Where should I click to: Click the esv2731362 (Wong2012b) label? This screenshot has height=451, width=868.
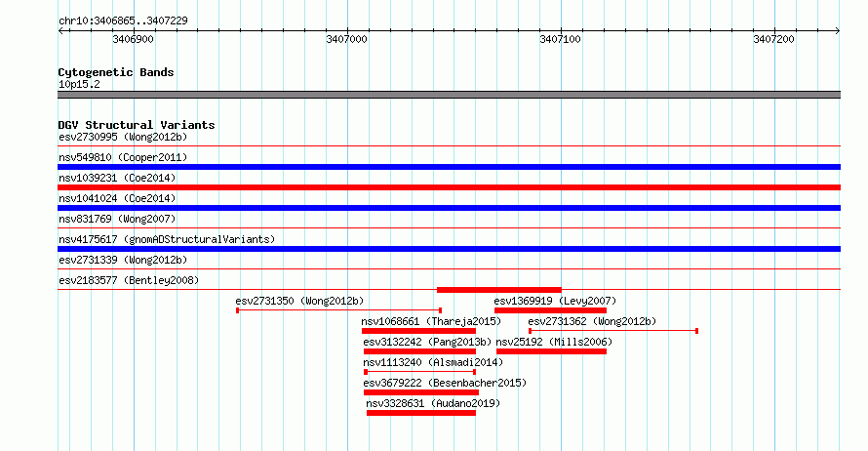592,321
